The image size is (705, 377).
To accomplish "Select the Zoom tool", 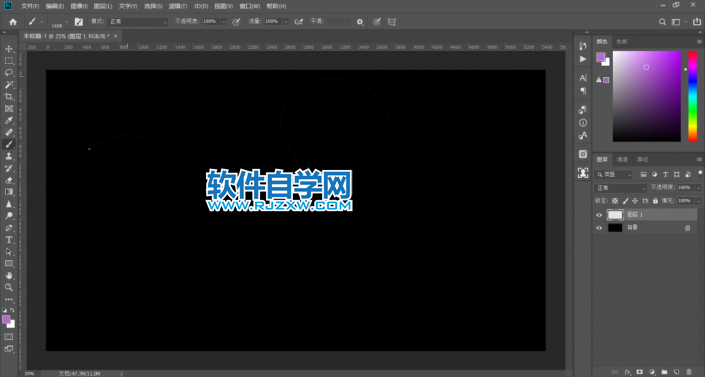I will click(9, 287).
